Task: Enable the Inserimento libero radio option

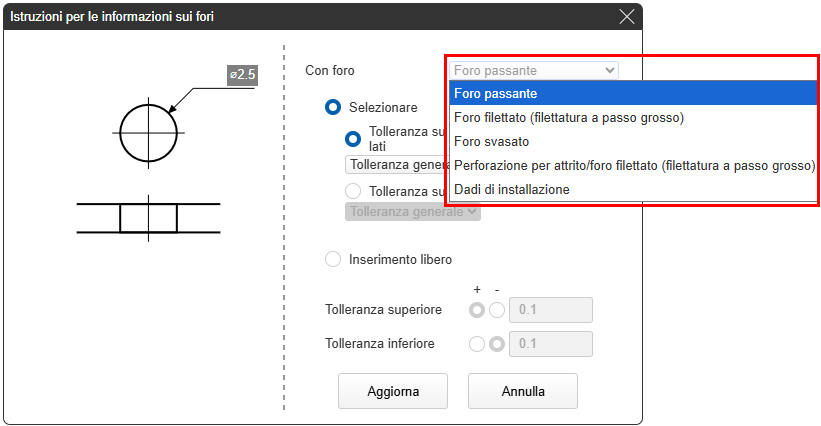Action: click(333, 260)
